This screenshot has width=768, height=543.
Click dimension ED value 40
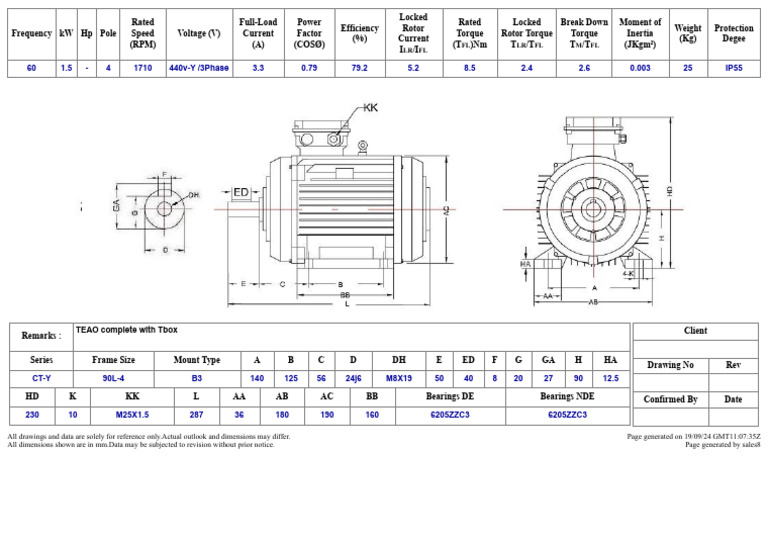point(468,378)
